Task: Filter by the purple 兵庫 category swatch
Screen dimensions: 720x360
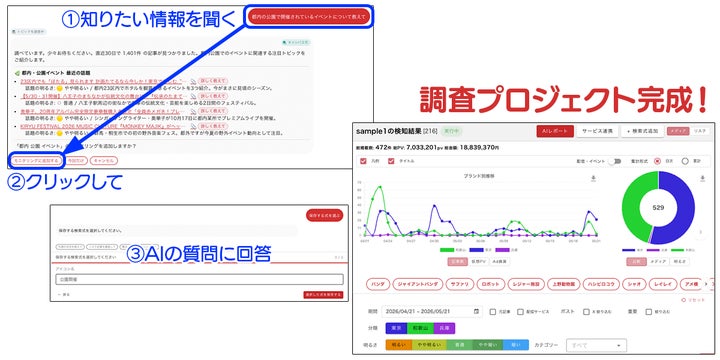Action: pyautogui.click(x=444, y=328)
